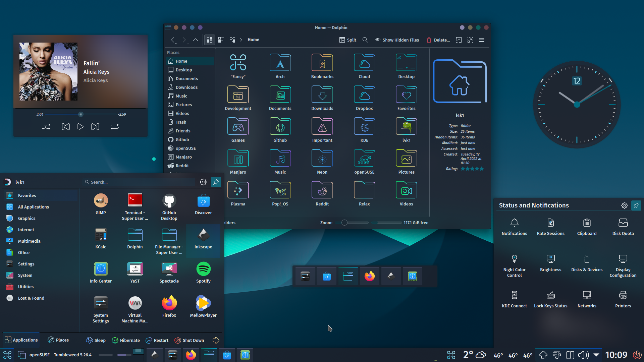Open Networks in Status and Notifications
The image size is (644, 362).
coord(587,298)
